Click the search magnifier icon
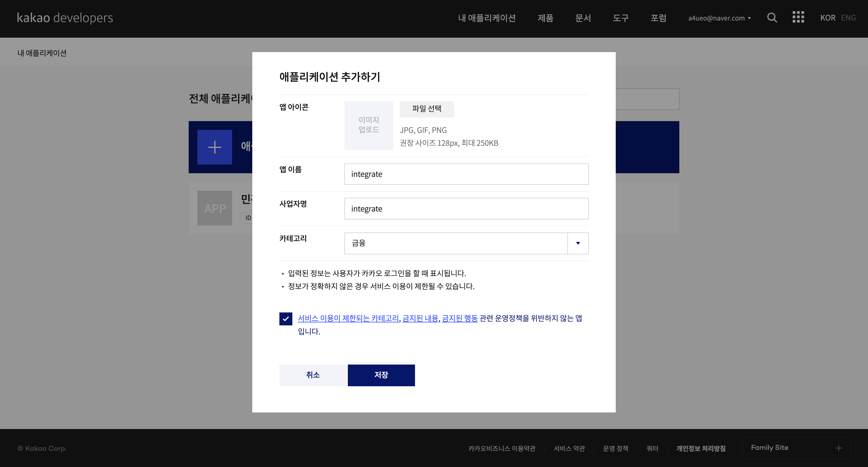Viewport: 868px width, 467px height. pyautogui.click(x=772, y=17)
